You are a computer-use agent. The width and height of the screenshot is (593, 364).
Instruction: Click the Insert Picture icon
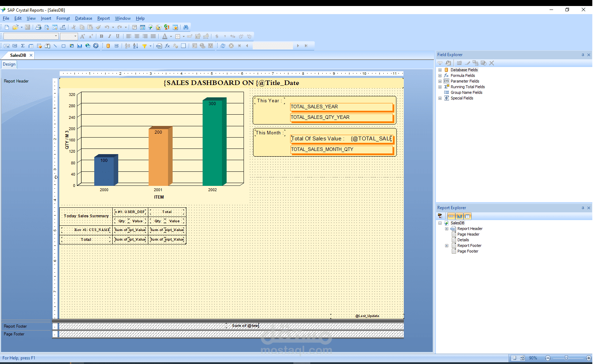pyautogui.click(x=72, y=46)
